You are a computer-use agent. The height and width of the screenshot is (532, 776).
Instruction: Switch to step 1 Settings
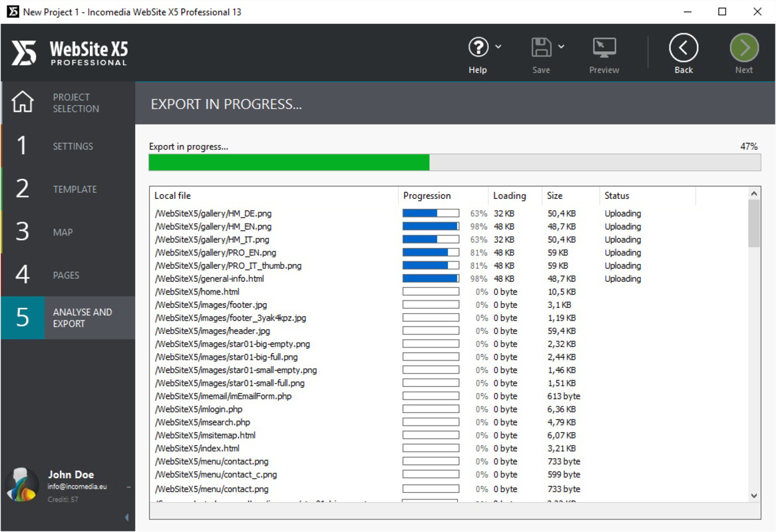click(x=67, y=146)
